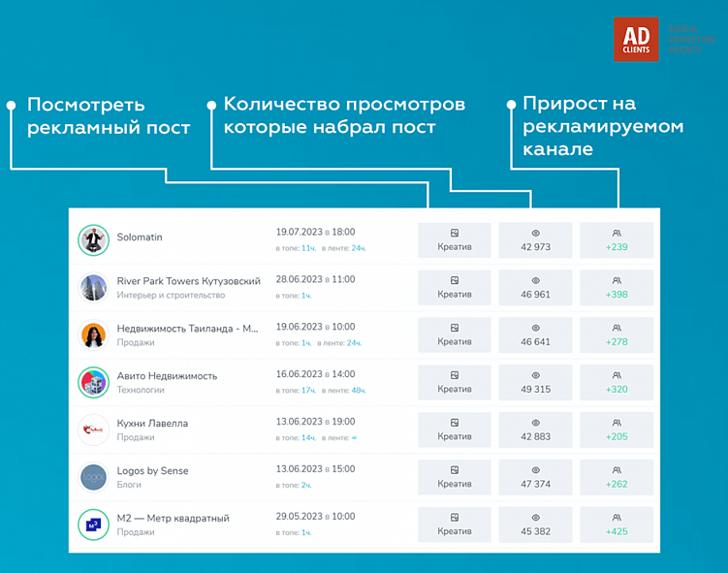Select Logos by Sense channel name
Screen dimensions: 728x573
tap(153, 470)
